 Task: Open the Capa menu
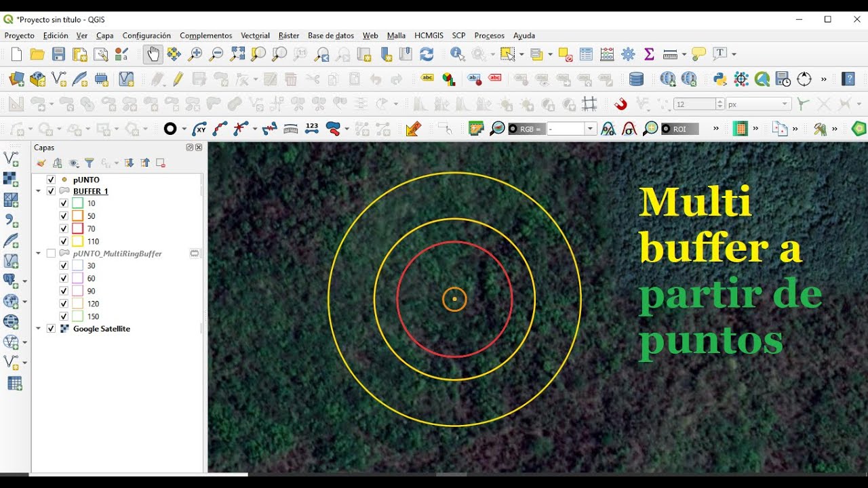coord(104,35)
